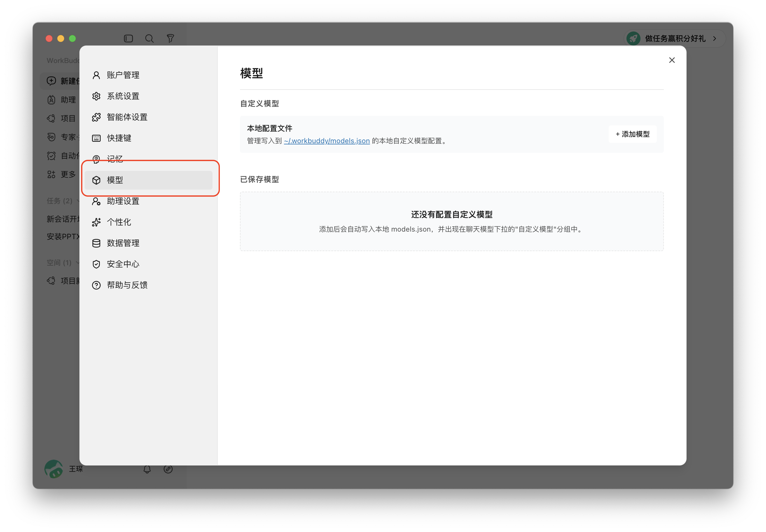Click the 助理 robot icon in sidebar

coord(51,100)
